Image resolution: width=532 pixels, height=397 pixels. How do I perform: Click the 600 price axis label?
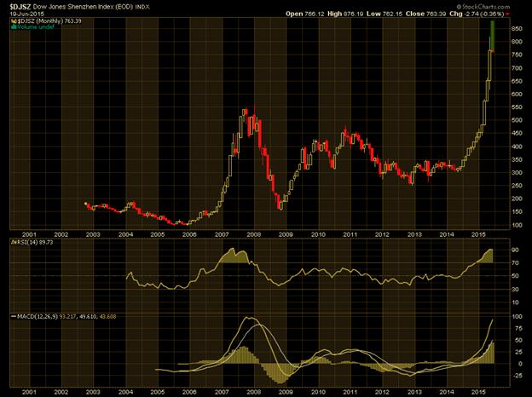tap(517, 95)
